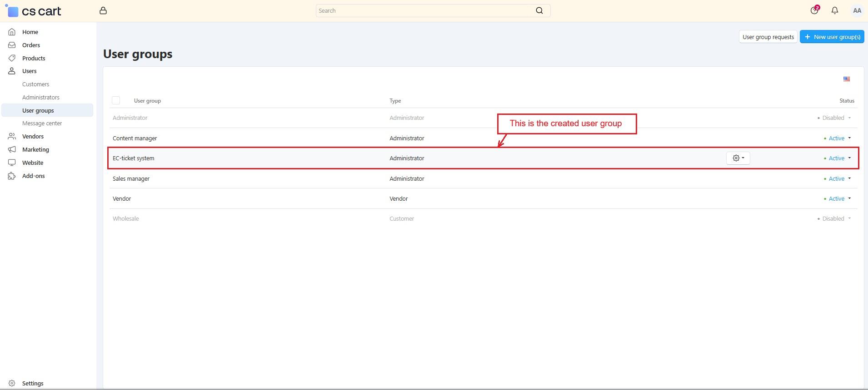Image resolution: width=868 pixels, height=390 pixels.
Task: Click the US flag language icon
Action: pos(846,79)
